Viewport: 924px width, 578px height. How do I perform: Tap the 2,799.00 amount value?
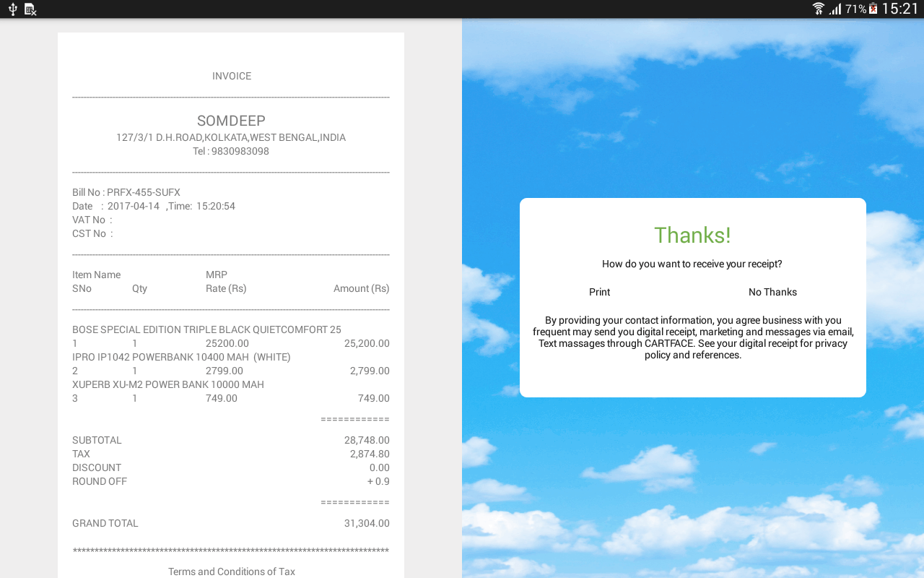[370, 371]
